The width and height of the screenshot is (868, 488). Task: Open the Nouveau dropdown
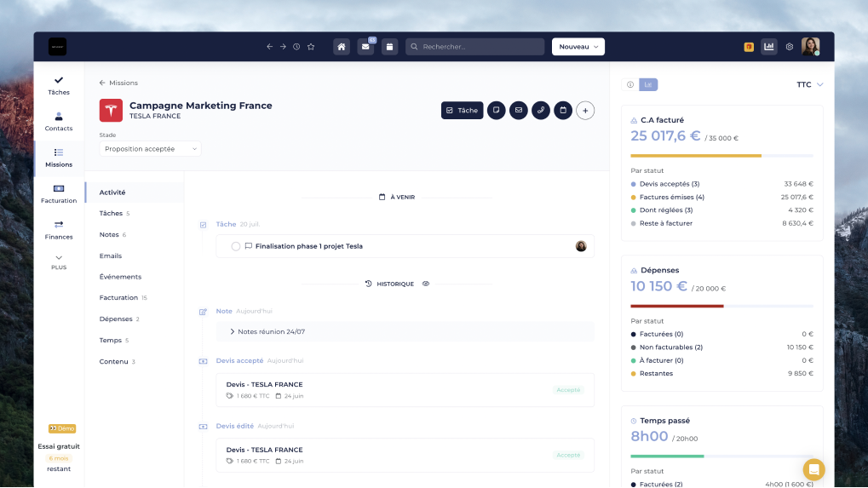(x=578, y=47)
